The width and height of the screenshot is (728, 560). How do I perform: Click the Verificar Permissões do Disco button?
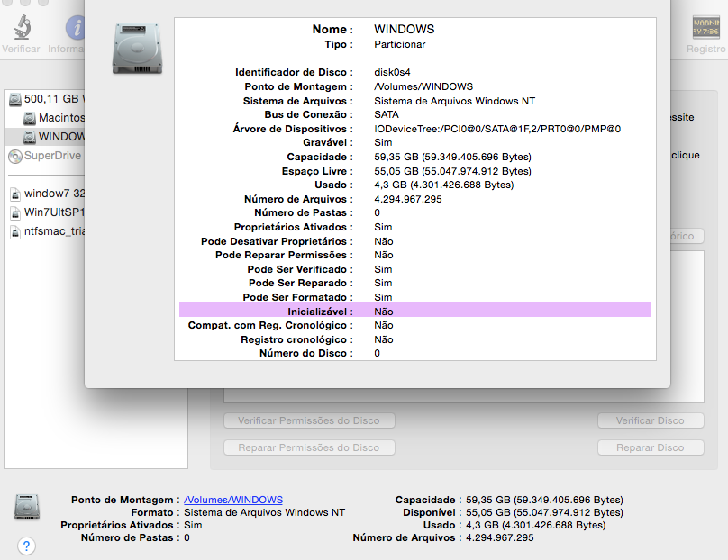(309, 420)
